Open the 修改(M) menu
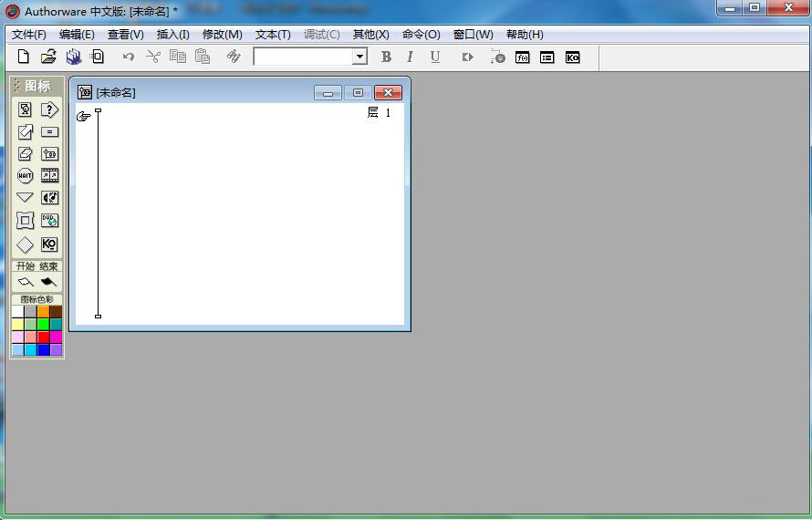Viewport: 812px width, 520px height. [x=222, y=35]
